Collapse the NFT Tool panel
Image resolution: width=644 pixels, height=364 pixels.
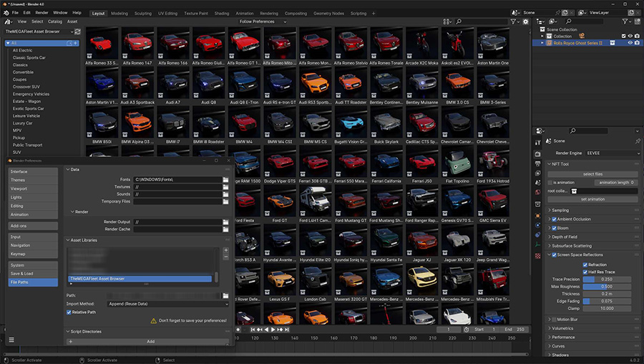[x=550, y=164]
